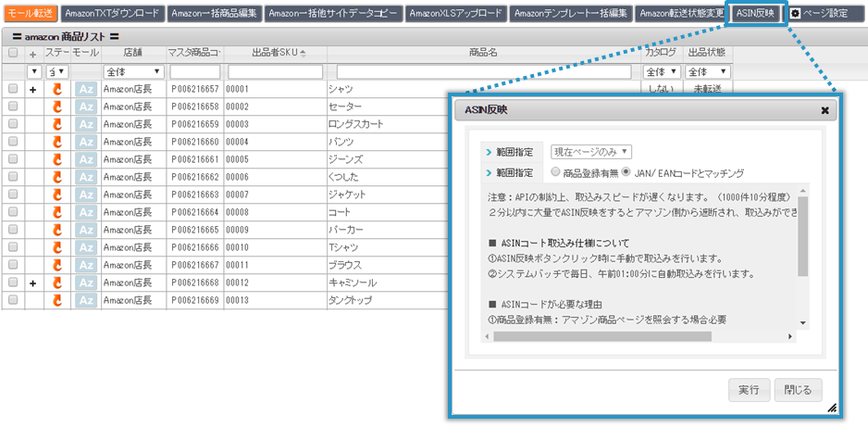The width and height of the screenshot is (868, 427).
Task: Click the 実行 button in the dialog
Action: (749, 390)
